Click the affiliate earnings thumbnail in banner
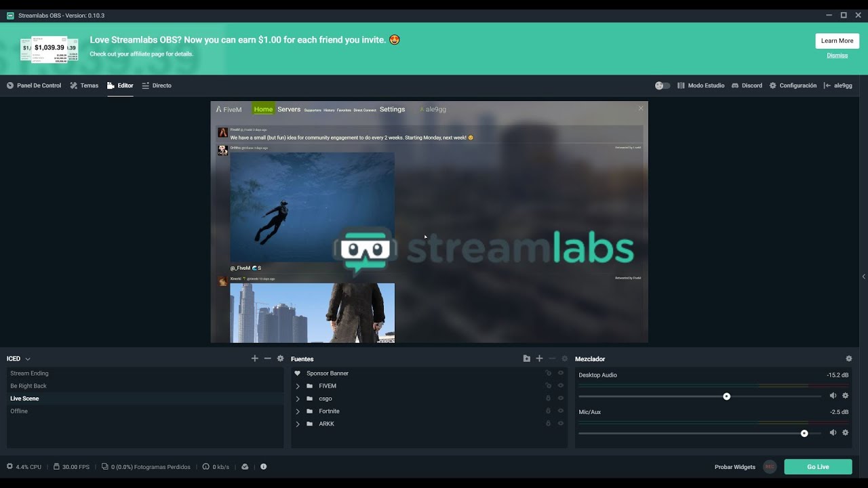 (50, 49)
